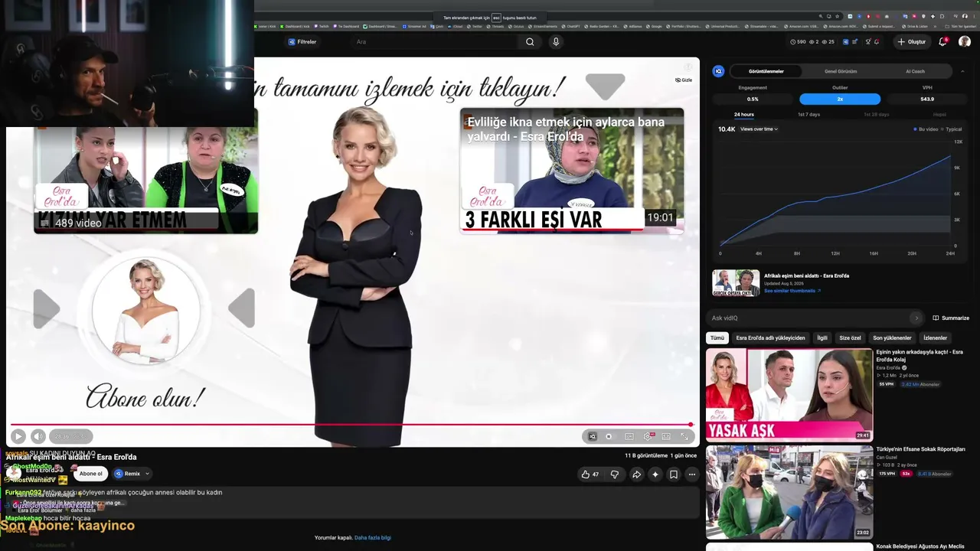Start voice search with microphone icon
This screenshot has width=980, height=551.
pyautogui.click(x=556, y=42)
